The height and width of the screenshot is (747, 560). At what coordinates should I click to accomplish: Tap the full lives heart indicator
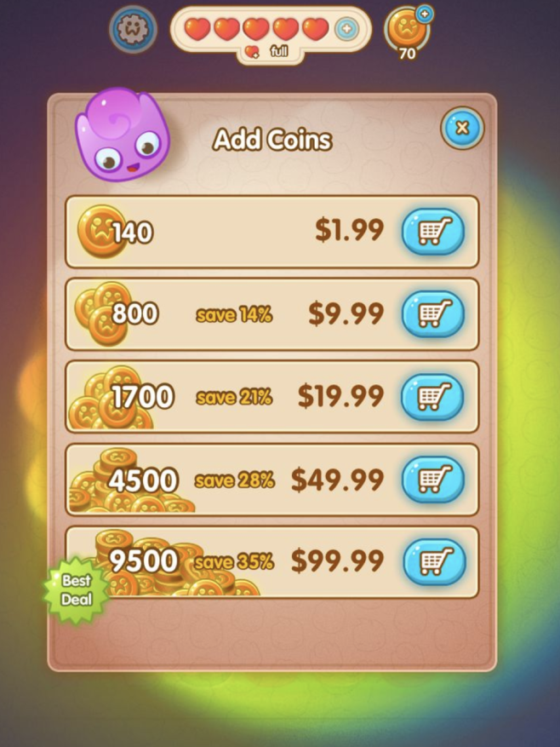click(270, 51)
